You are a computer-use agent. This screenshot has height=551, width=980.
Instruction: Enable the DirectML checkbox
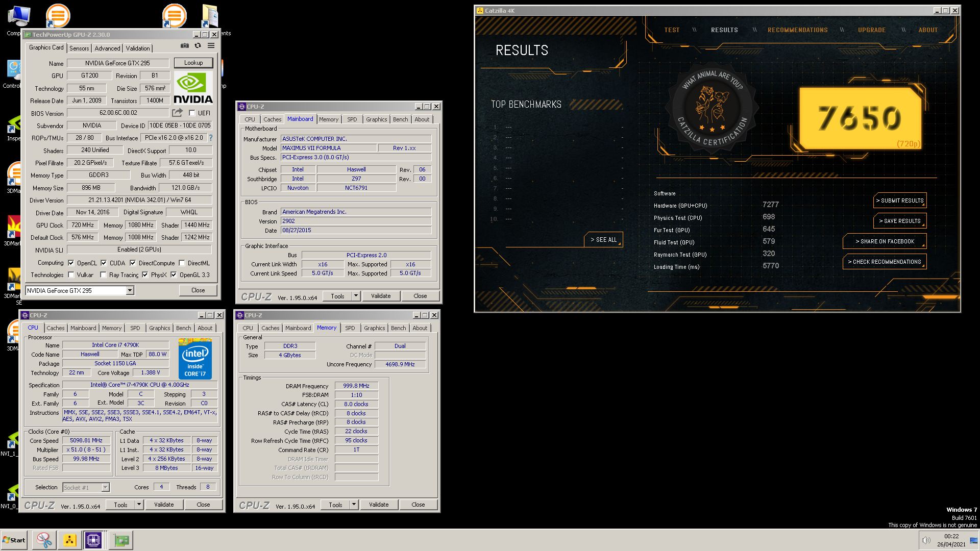click(x=182, y=263)
